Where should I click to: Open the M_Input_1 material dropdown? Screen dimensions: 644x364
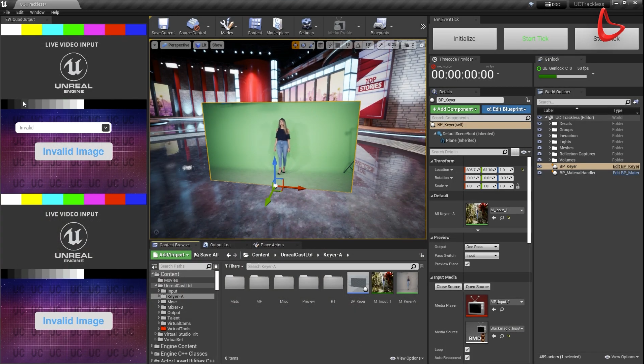point(507,210)
